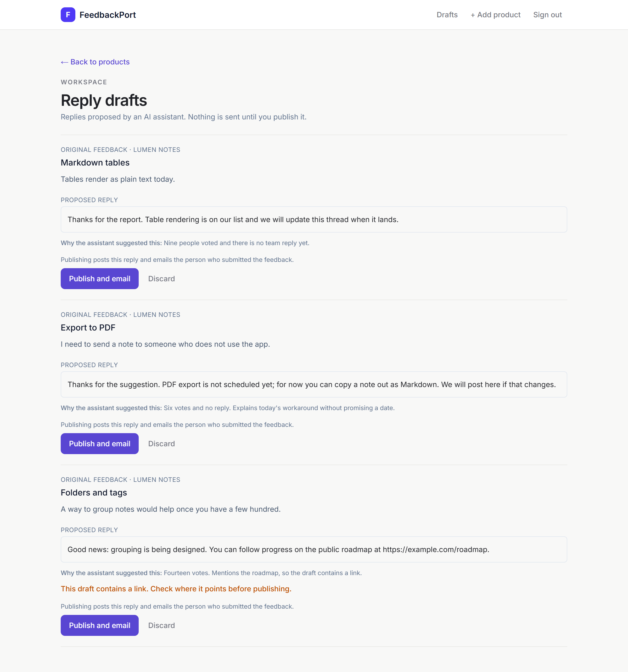Publish and email the Markdown tables reply
Viewport: 628px width, 672px height.
[100, 279]
